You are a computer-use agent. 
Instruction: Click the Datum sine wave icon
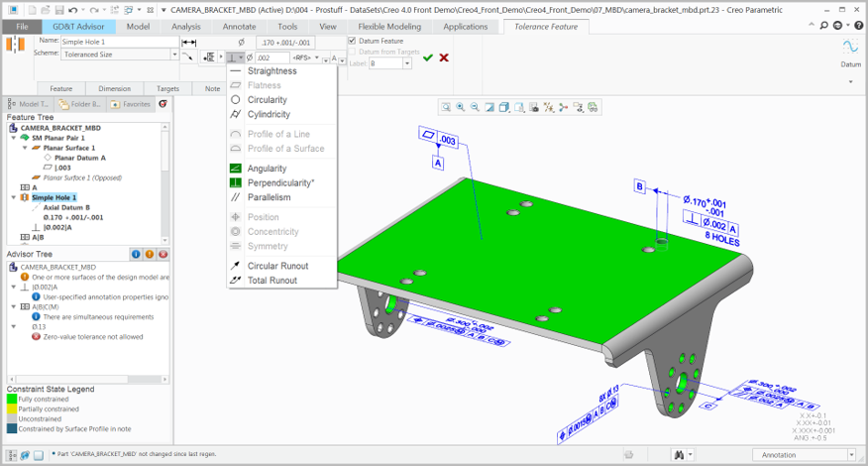point(850,46)
